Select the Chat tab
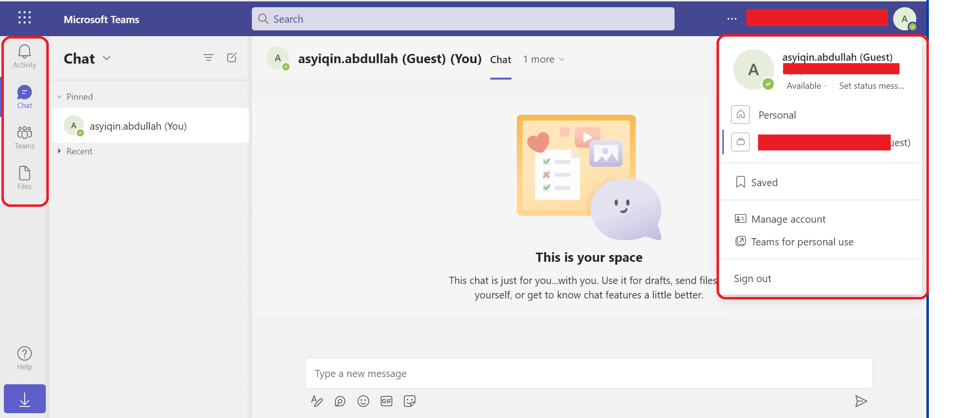Viewport: 980px width, 418px height. tap(500, 60)
